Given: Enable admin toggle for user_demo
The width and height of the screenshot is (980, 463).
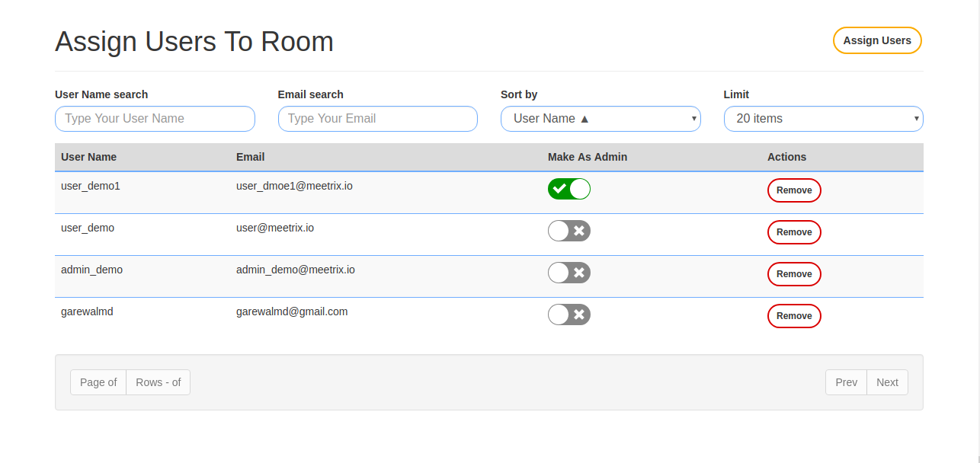Looking at the screenshot, I should (x=568, y=231).
